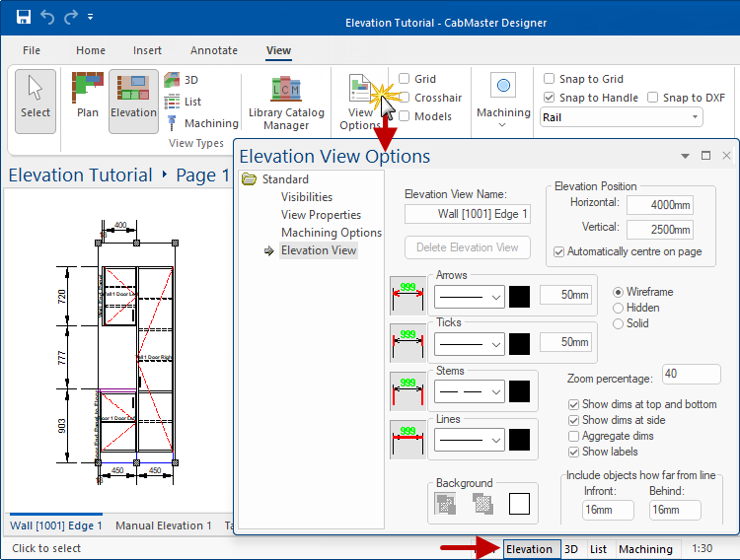Uncheck Automatically centre on page

click(x=559, y=252)
